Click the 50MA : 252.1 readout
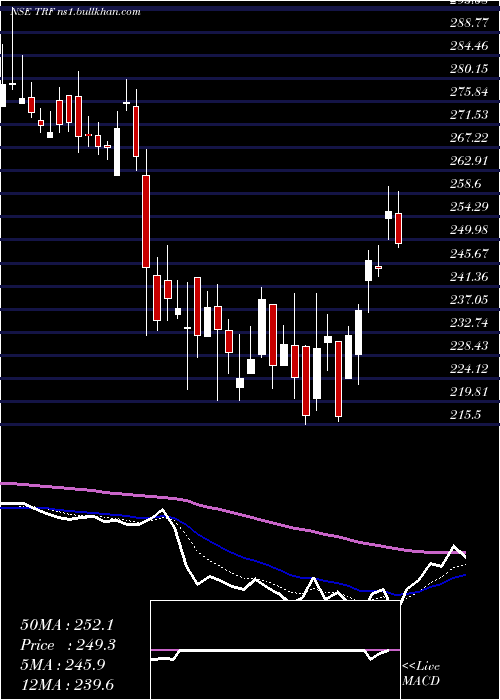 pos(68,625)
